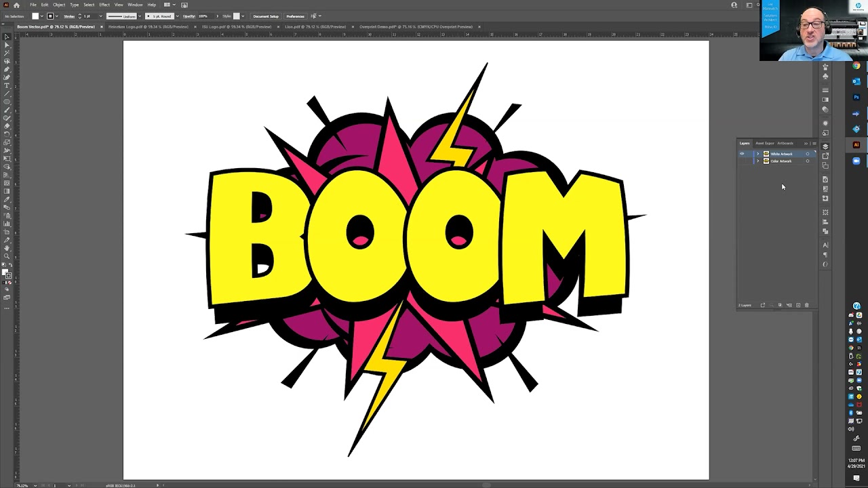
Task: Select the Paintbrush tool
Action: point(7,110)
